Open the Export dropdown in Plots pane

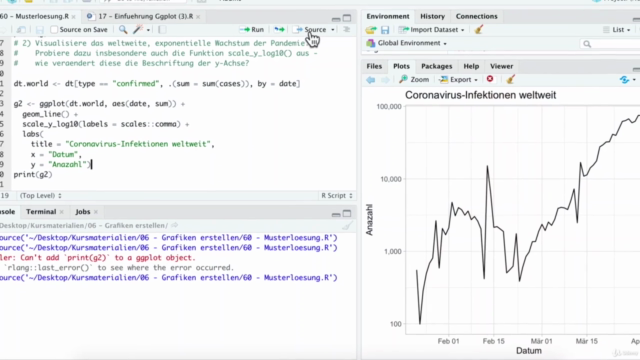[458, 80]
